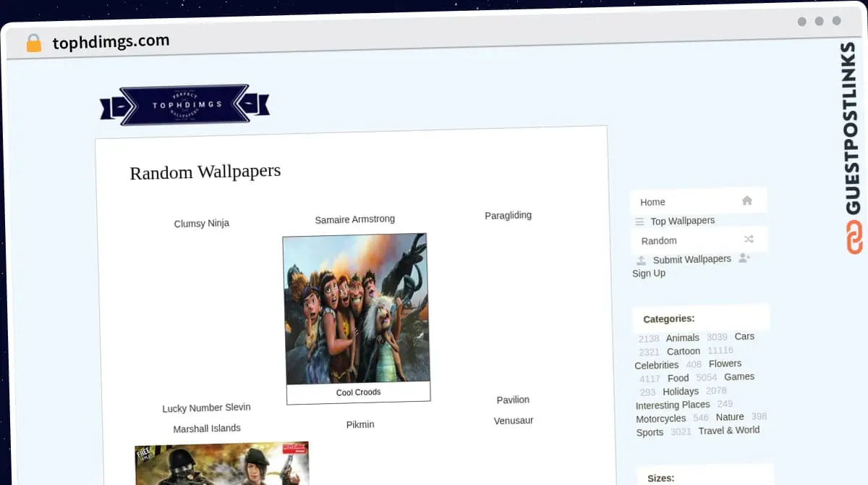Image resolution: width=868 pixels, height=485 pixels.
Task: Click the shuffle icon beside Random
Action: tap(749, 239)
